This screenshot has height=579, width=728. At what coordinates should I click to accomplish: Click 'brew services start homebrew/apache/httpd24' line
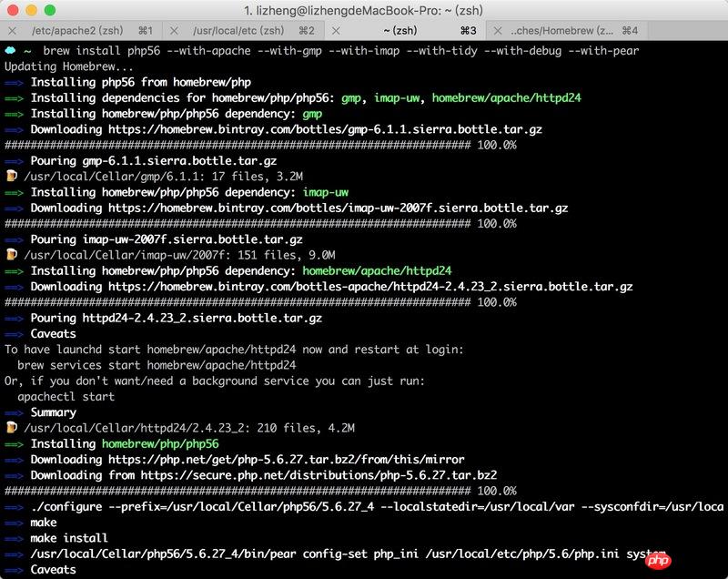(x=157, y=365)
